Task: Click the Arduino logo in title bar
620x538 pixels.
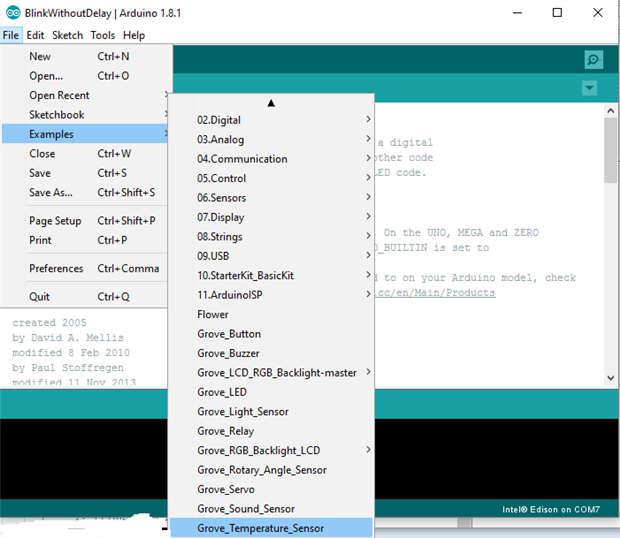Action: [11, 12]
